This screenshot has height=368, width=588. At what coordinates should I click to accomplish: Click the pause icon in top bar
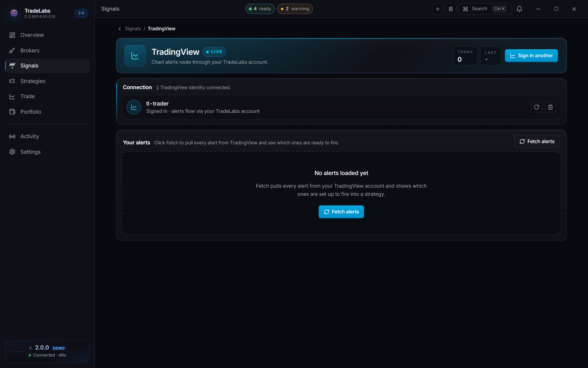point(451,9)
